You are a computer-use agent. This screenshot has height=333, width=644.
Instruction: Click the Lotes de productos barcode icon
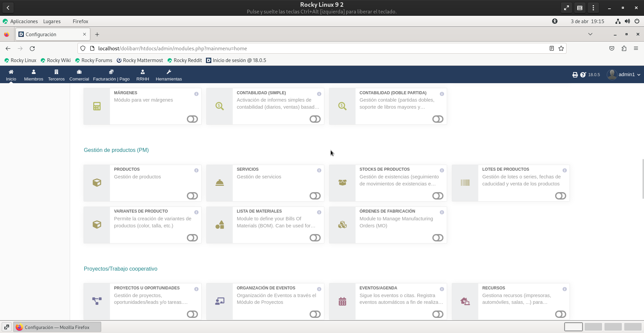[465, 183]
